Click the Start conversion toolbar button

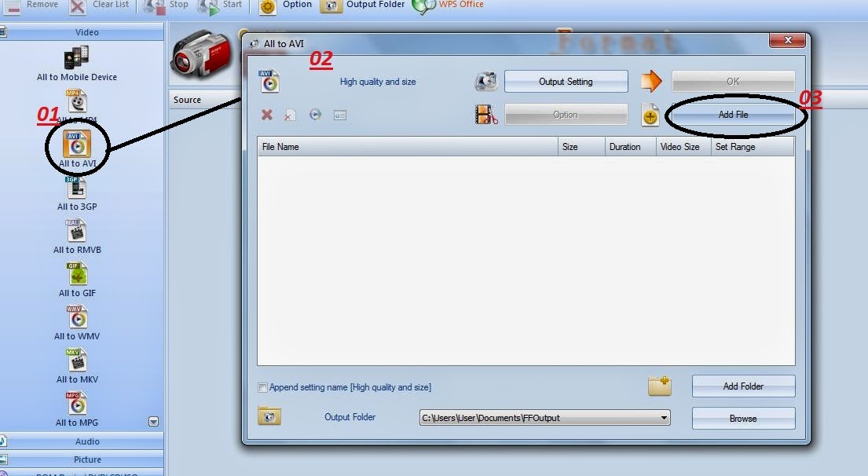pyautogui.click(x=220, y=5)
